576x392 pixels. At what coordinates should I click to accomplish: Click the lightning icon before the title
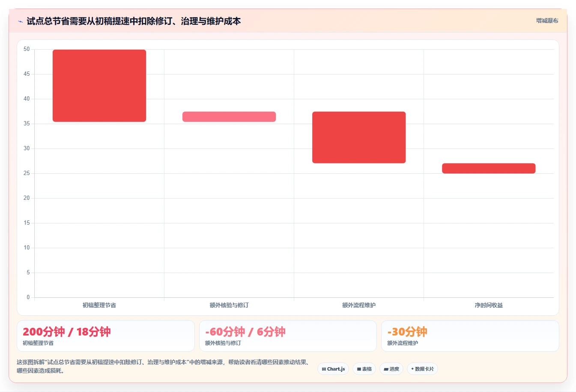point(20,21)
